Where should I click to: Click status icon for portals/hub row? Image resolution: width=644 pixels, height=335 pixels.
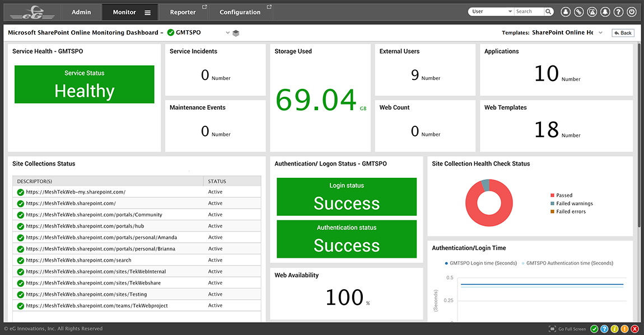click(20, 227)
